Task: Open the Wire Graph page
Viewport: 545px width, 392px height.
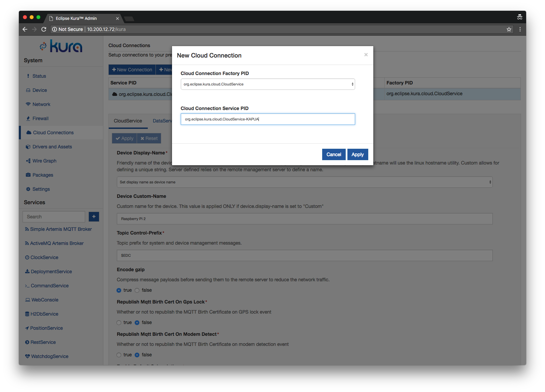Action: click(x=44, y=161)
